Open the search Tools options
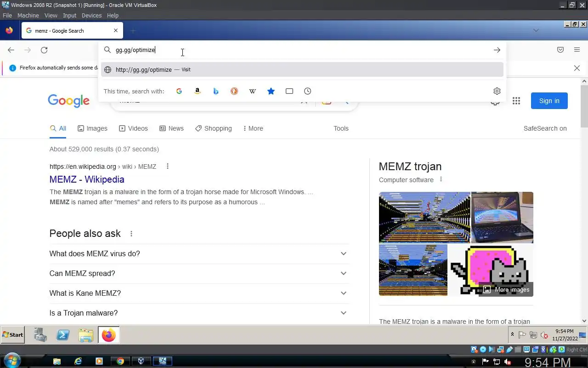The width and height of the screenshot is (588, 368). [x=341, y=128]
